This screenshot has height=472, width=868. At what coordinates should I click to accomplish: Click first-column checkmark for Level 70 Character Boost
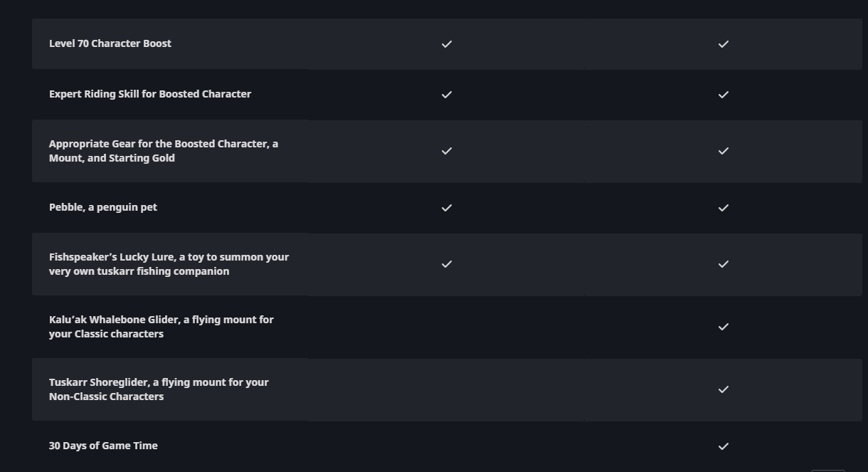coord(447,44)
